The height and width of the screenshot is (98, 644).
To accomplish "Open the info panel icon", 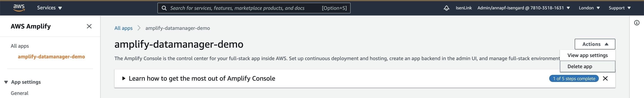I will pos(637,23).
